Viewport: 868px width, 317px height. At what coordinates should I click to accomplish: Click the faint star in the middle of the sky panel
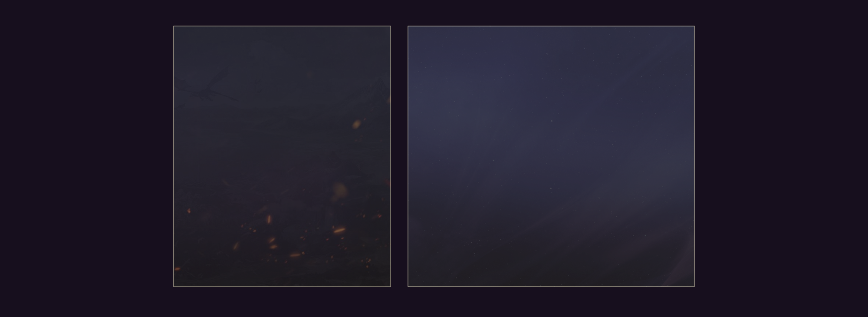click(551, 188)
